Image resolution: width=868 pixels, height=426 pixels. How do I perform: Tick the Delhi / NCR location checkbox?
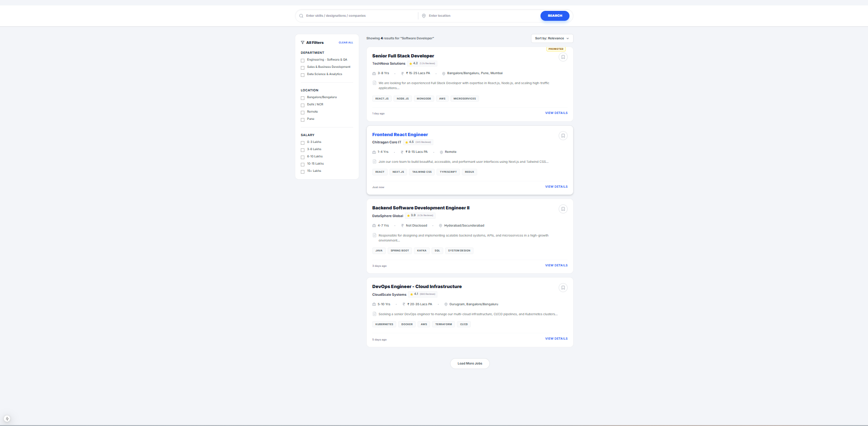(303, 105)
